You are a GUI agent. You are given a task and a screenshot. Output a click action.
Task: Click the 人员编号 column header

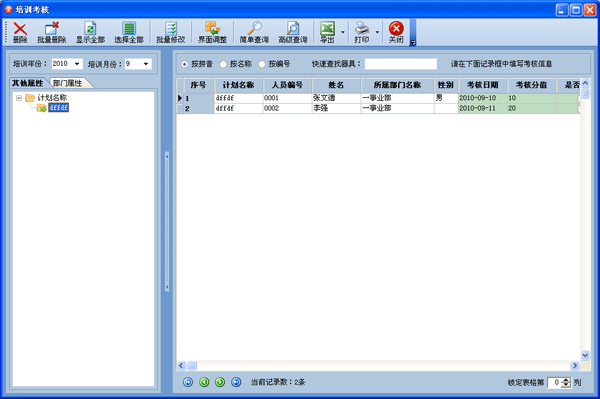click(287, 85)
